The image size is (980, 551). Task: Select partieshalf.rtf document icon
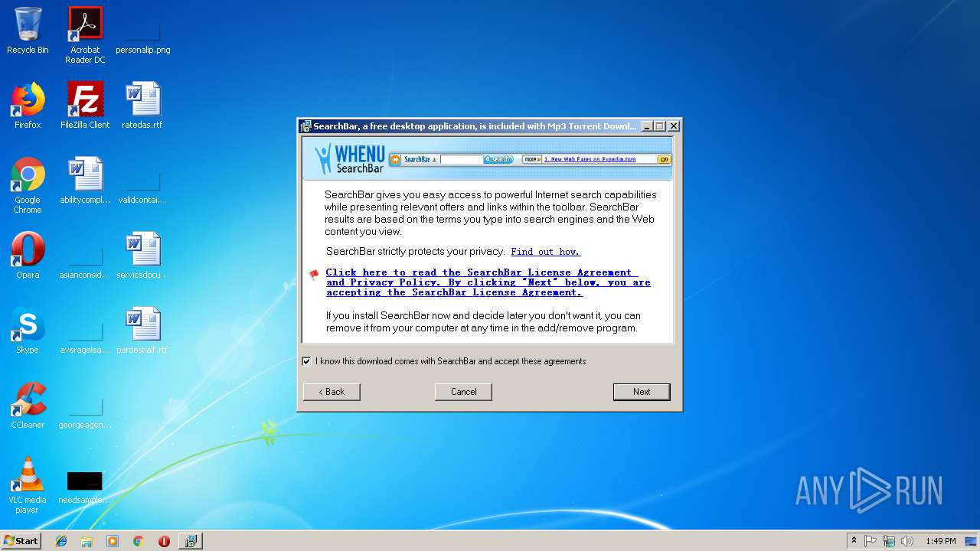coord(142,331)
